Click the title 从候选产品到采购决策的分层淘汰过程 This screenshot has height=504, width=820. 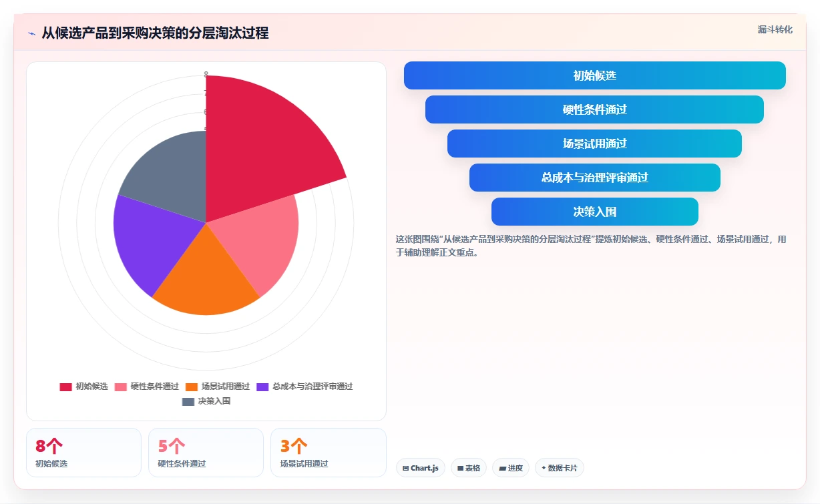(155, 33)
